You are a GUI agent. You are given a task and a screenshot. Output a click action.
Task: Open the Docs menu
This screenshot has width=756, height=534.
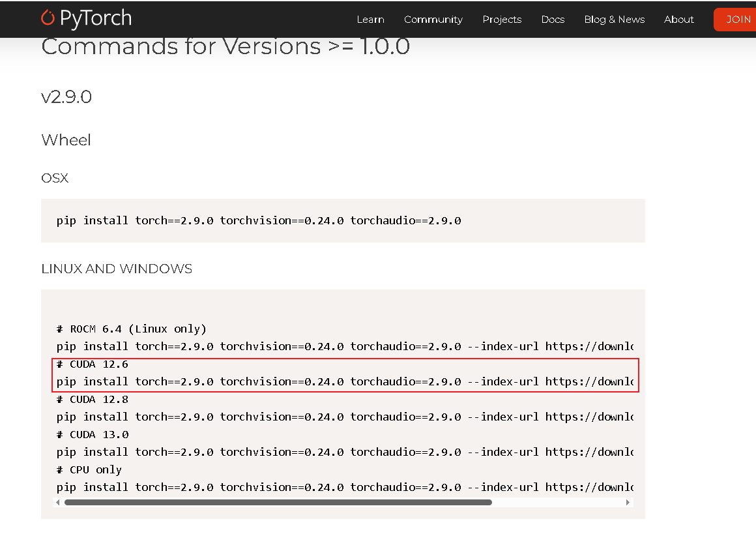553,20
